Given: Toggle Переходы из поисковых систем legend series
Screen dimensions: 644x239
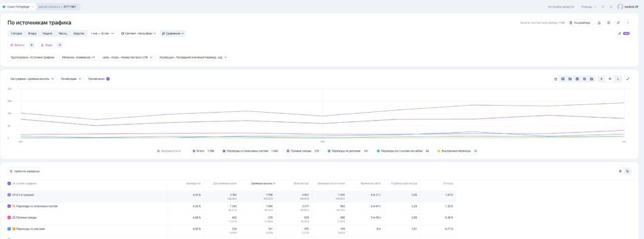Looking at the screenshot, I should [250, 151].
